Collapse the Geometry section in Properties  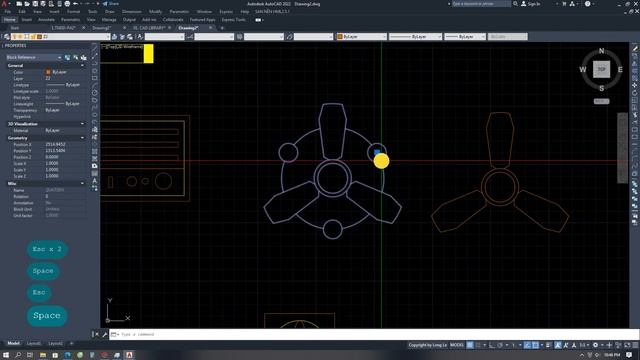(x=82, y=138)
